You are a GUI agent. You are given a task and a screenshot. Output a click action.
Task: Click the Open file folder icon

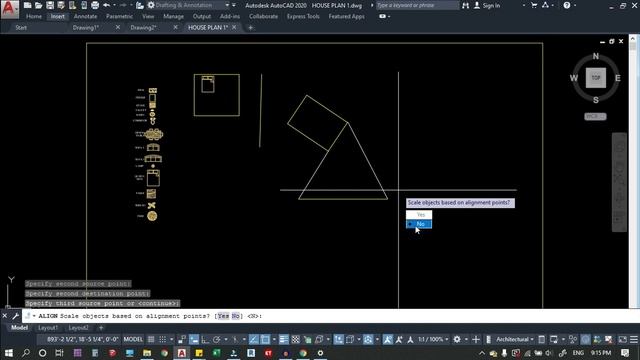pos(38,5)
